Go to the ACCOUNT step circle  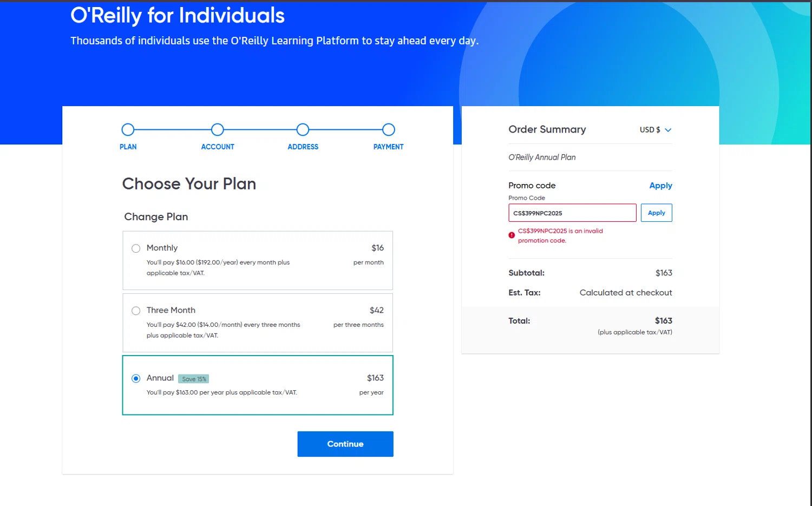point(218,130)
